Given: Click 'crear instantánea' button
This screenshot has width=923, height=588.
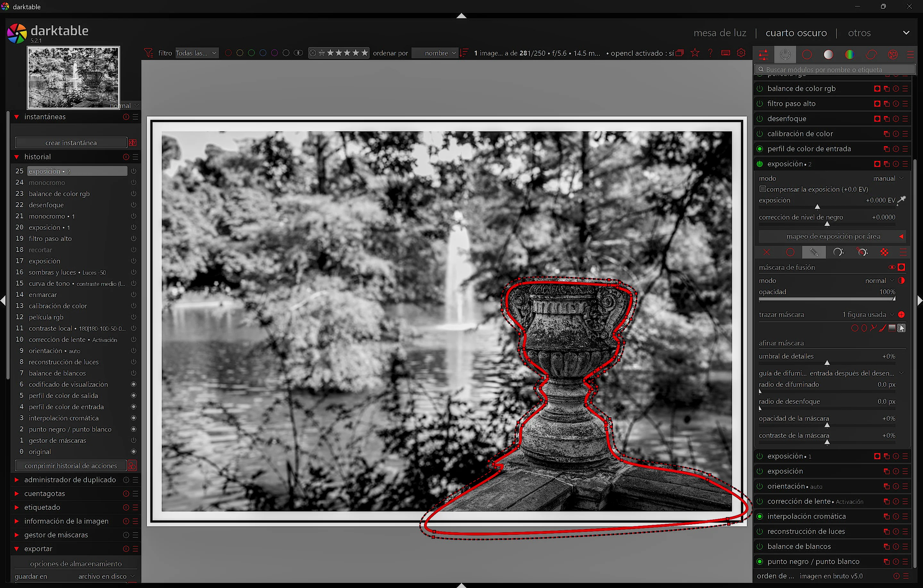Looking at the screenshot, I should point(71,143).
